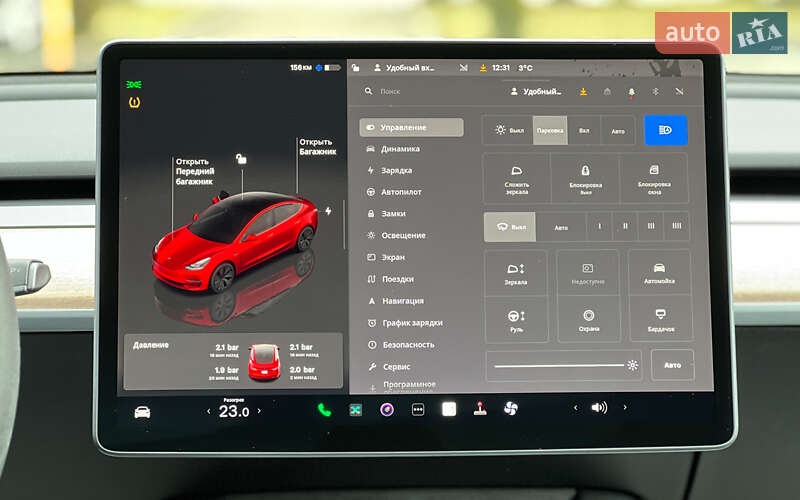Set exterior lights to Парковка
Screen dimensions: 800x500
tap(550, 130)
